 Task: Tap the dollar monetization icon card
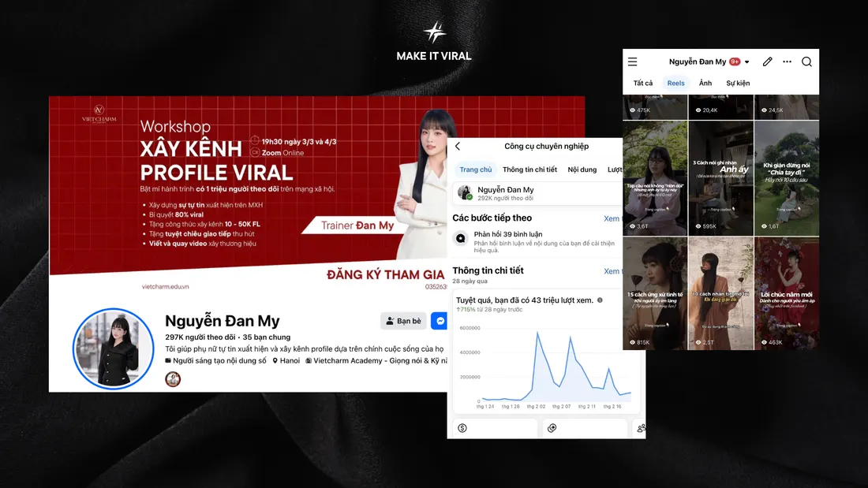click(496, 428)
